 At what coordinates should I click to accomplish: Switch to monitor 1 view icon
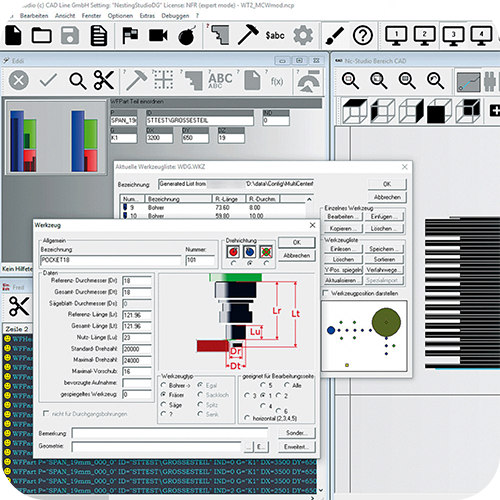tap(396, 35)
